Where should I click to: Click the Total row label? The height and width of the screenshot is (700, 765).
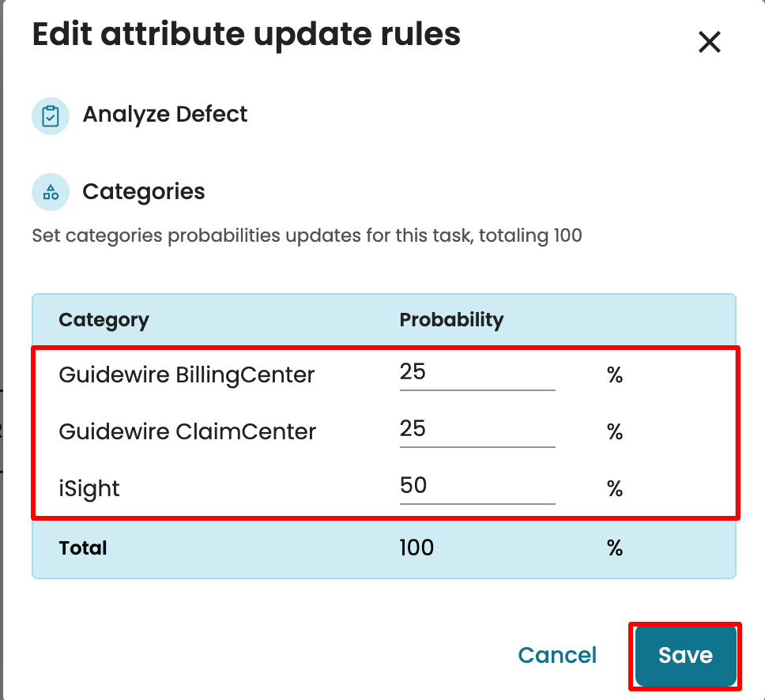pyautogui.click(x=83, y=548)
